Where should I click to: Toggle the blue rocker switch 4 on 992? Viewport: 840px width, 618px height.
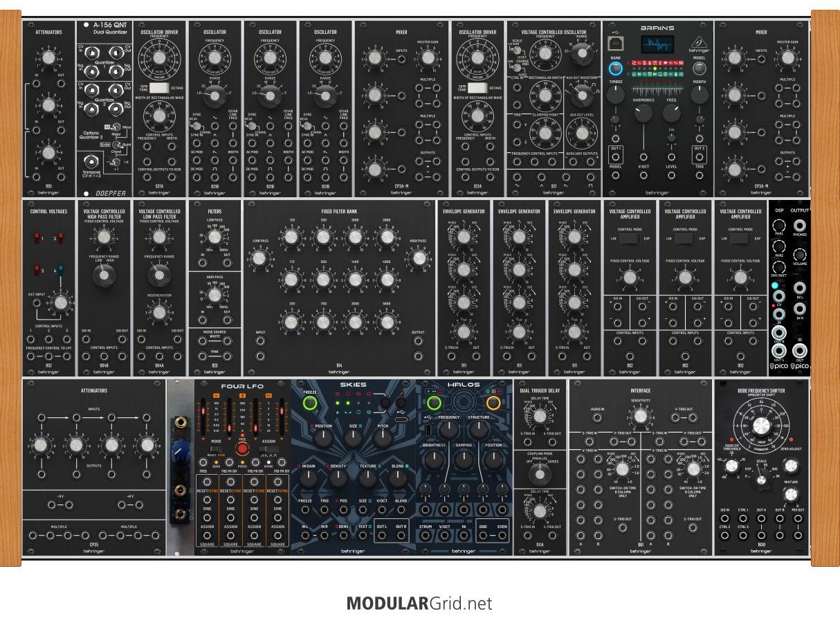coord(61,271)
